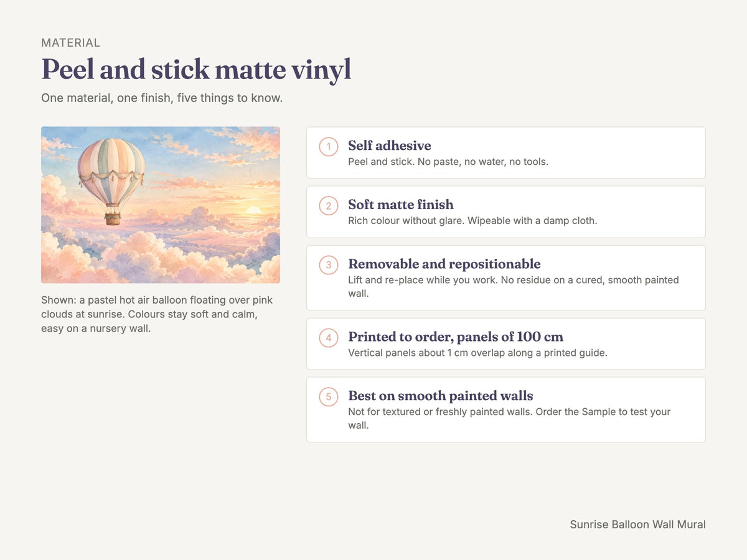Viewport: 747px width, 560px height.
Task: Click the 1 cm overlap description text
Action: pos(477,353)
